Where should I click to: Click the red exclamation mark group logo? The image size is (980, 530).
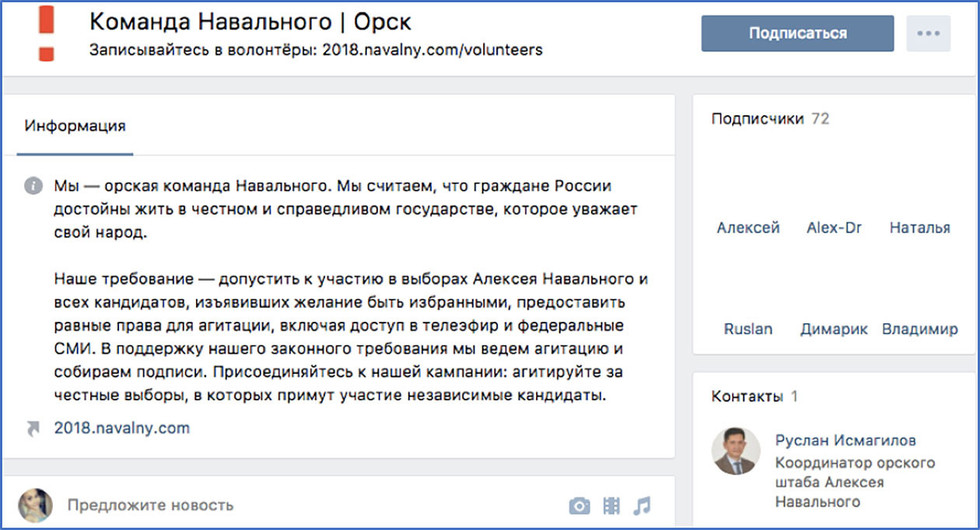(46, 34)
